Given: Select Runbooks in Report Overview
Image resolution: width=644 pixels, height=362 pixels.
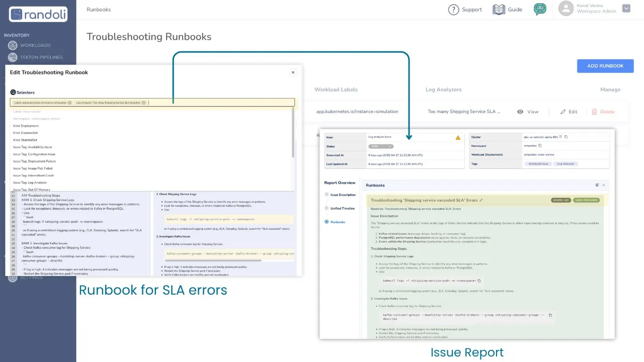Looking at the screenshot, I should [x=335, y=222].
